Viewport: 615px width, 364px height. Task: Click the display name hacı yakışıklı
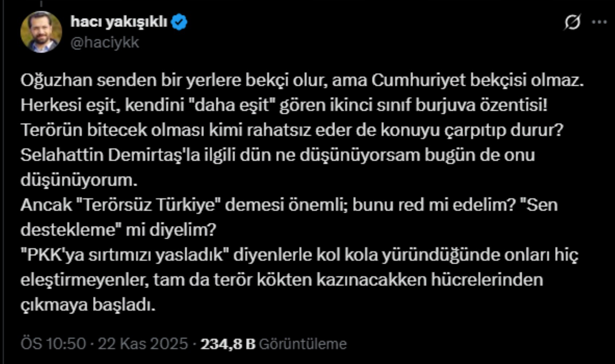[x=119, y=22]
